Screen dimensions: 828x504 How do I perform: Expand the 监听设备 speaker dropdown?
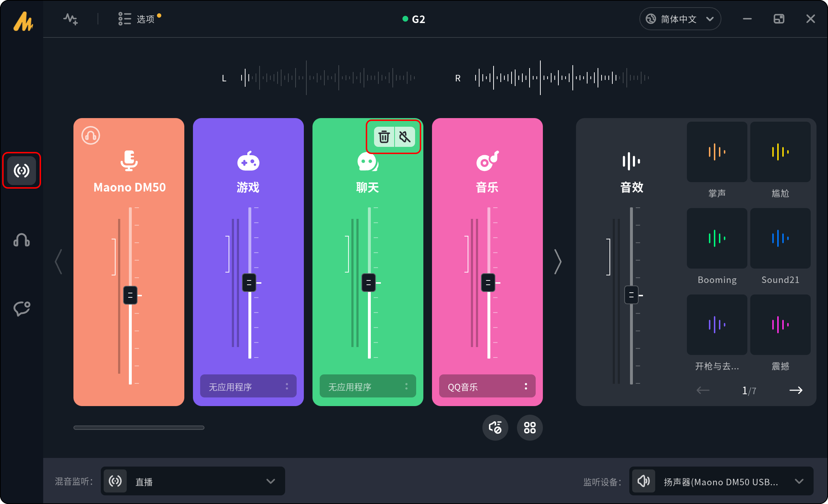[721, 481]
